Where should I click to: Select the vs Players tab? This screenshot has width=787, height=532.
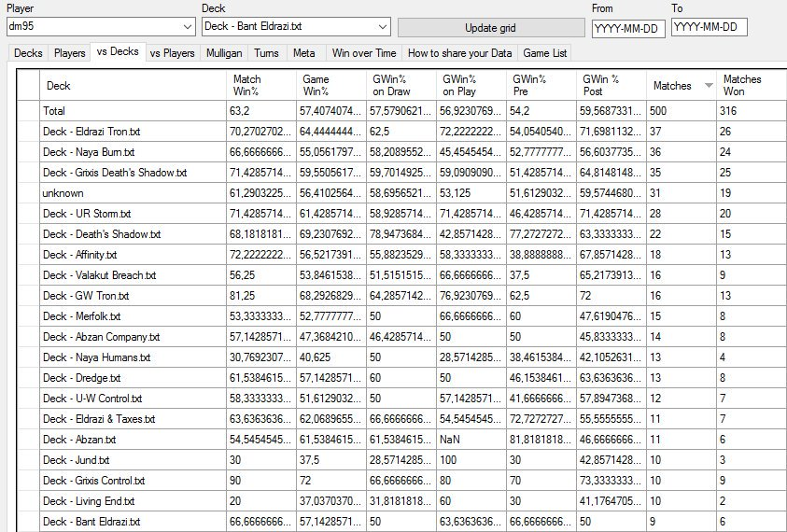(x=173, y=53)
